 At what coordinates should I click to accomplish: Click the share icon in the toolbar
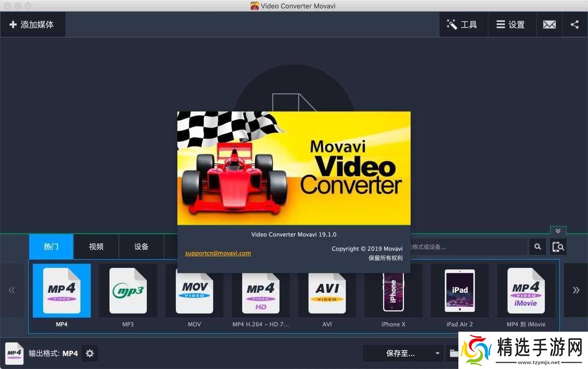(575, 24)
